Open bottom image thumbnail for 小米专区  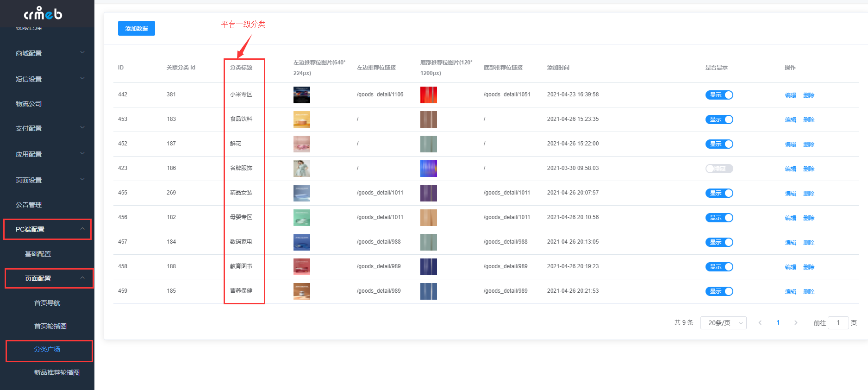pos(429,95)
